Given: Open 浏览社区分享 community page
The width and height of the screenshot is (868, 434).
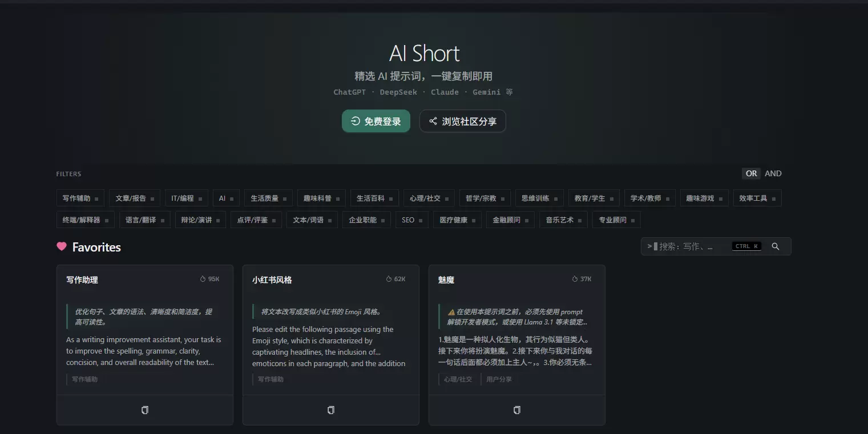Looking at the screenshot, I should click(x=463, y=121).
